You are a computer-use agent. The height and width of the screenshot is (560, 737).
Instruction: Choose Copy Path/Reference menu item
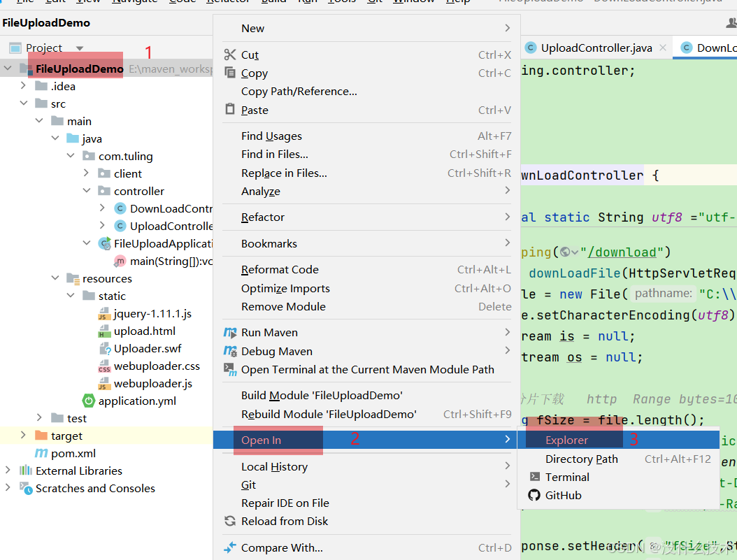(x=366, y=92)
